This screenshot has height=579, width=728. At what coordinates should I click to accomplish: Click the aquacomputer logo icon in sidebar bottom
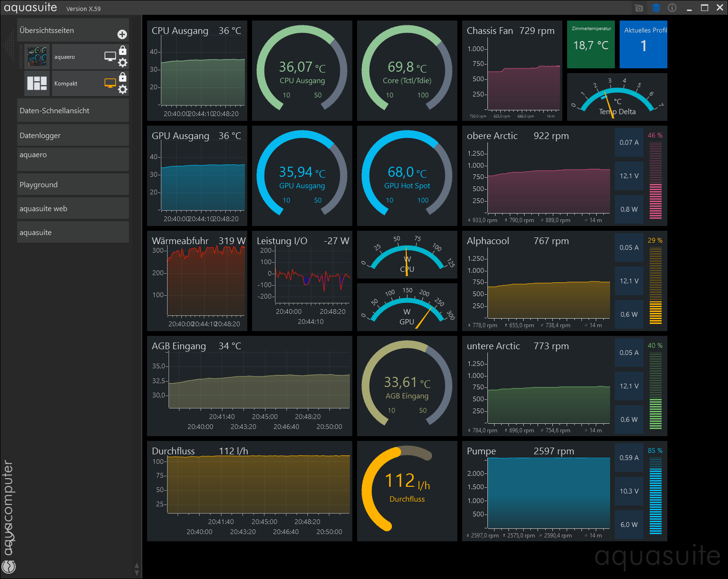click(9, 567)
